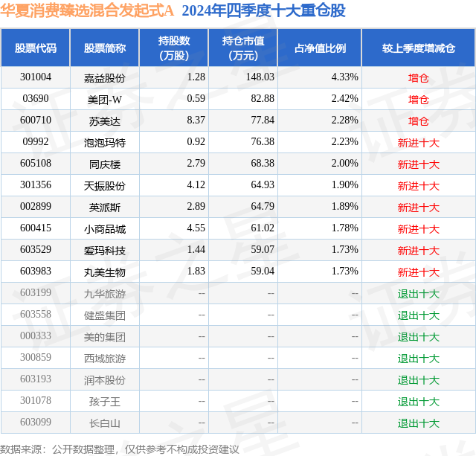Select stock name 西域旅游
The image size is (476, 456).
[x=105, y=359]
